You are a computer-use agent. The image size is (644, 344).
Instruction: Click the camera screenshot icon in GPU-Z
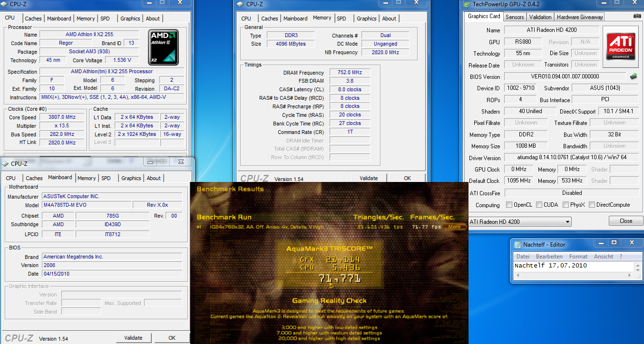[637, 16]
